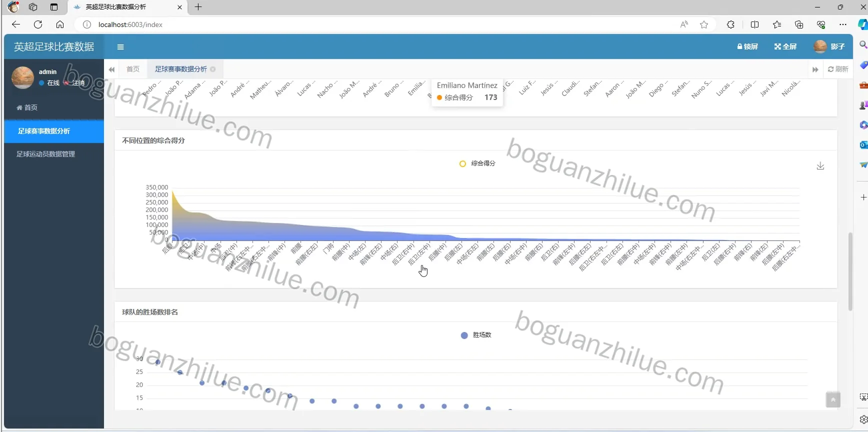Screen dimensions: 868x432
Task: Open the favorites list icon
Action: tap(777, 24)
